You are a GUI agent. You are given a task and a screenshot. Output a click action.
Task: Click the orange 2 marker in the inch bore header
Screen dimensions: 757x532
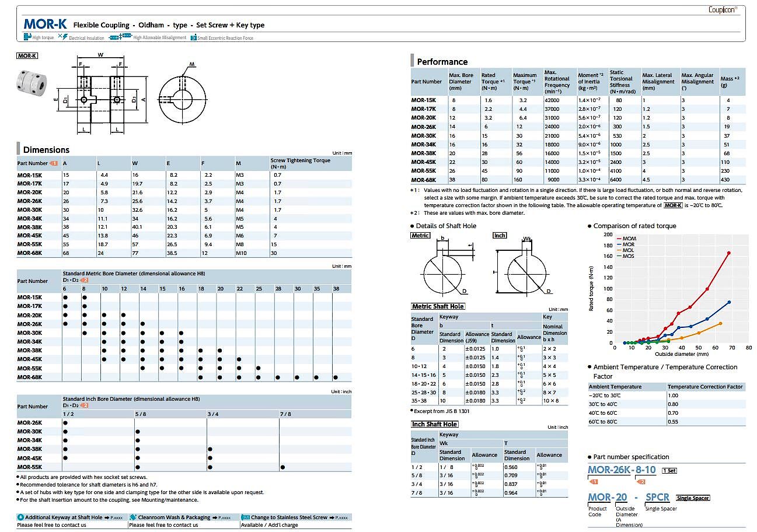coord(85,405)
